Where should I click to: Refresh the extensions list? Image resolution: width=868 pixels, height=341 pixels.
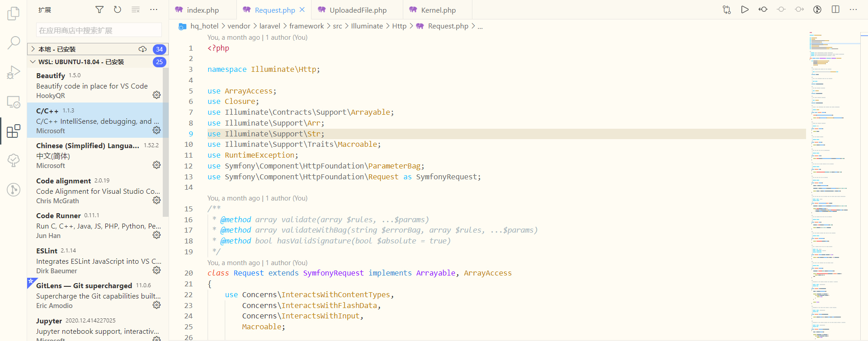point(118,9)
